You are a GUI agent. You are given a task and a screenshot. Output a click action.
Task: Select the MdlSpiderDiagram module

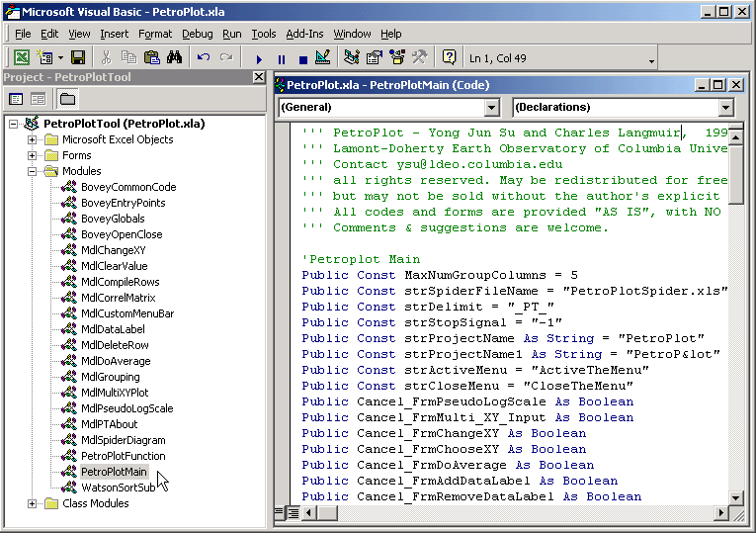pos(123,440)
